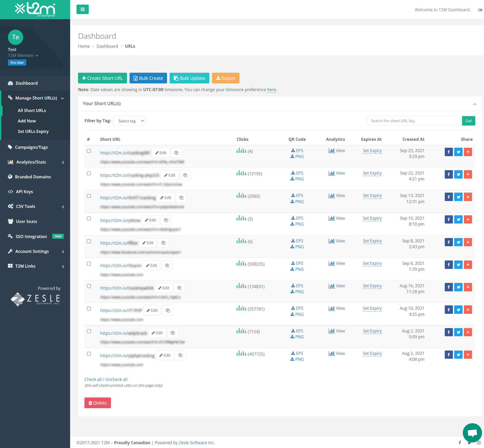Share second URL on Twitter
The height and width of the screenshot is (448, 484).
click(x=458, y=174)
